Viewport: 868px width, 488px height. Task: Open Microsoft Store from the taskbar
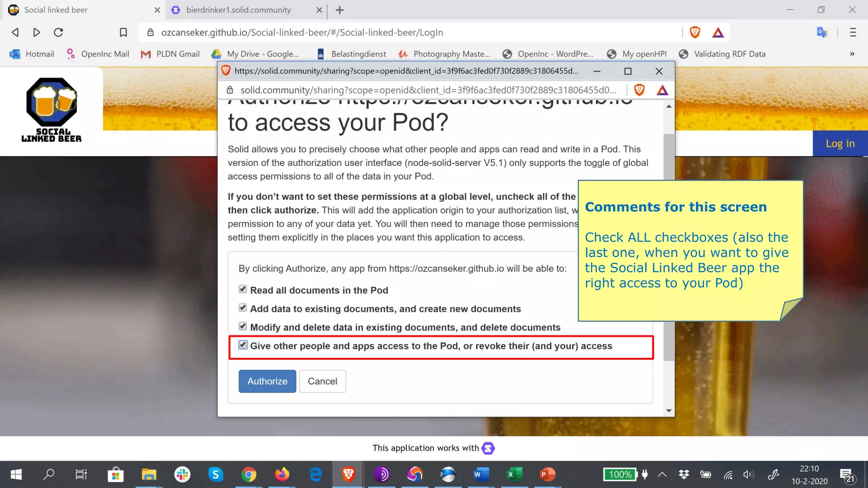coord(115,474)
